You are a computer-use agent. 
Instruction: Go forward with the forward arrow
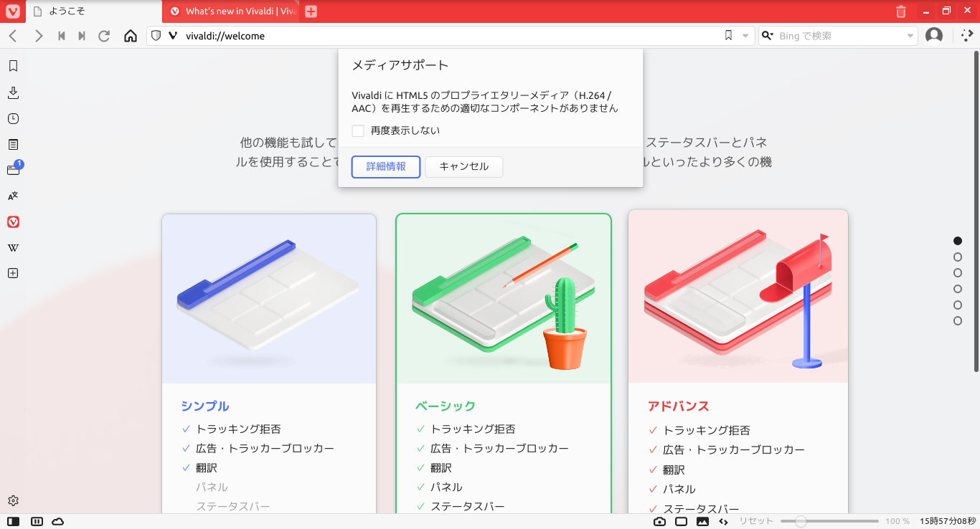coord(39,36)
